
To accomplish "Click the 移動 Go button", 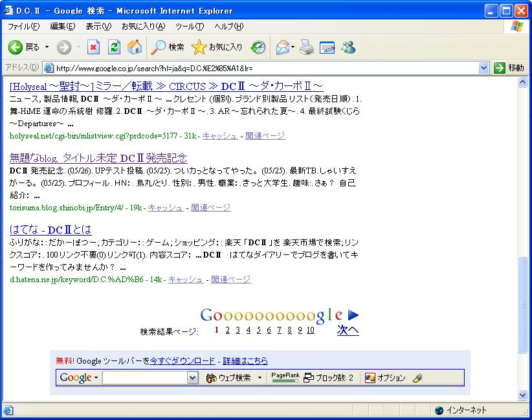I will (509, 68).
